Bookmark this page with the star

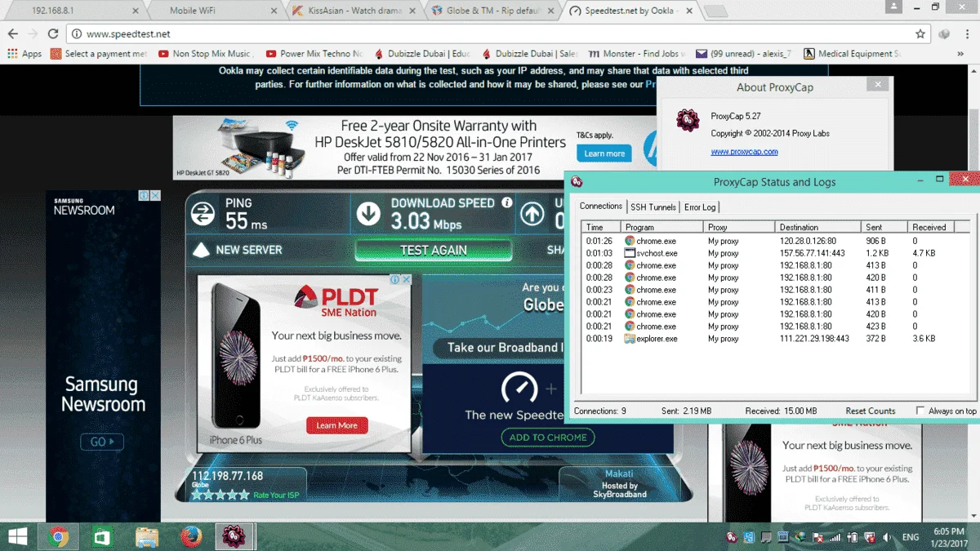tap(920, 34)
